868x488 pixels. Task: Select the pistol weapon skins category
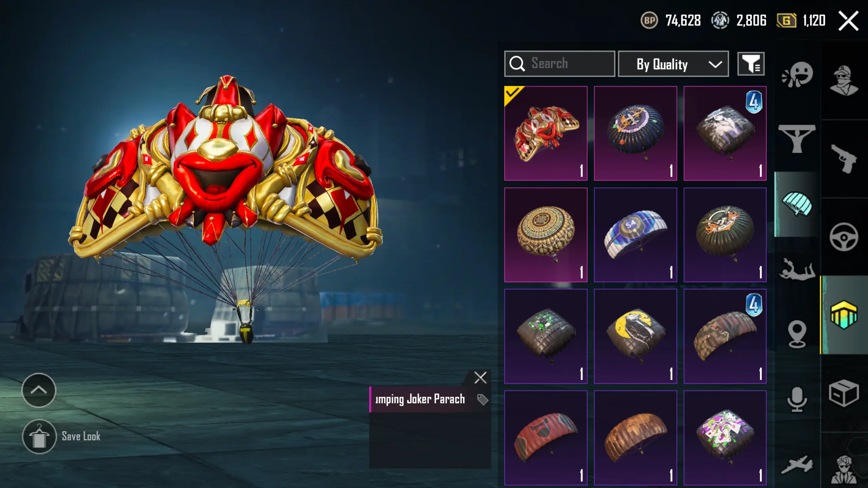click(x=844, y=159)
